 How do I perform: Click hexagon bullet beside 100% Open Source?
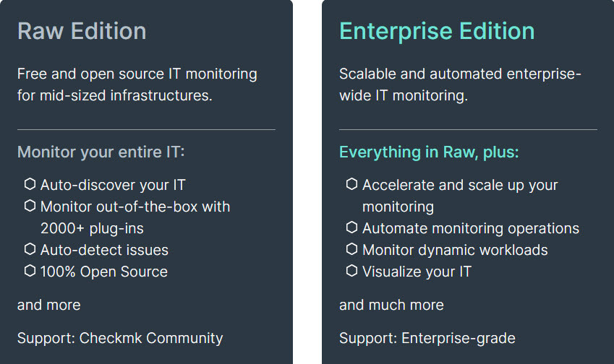30,271
